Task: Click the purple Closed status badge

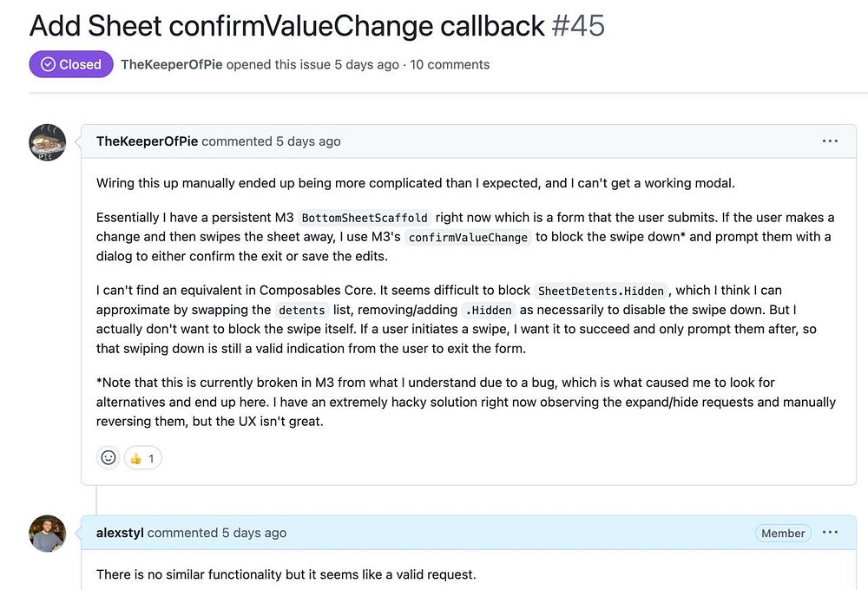Action: pos(71,64)
